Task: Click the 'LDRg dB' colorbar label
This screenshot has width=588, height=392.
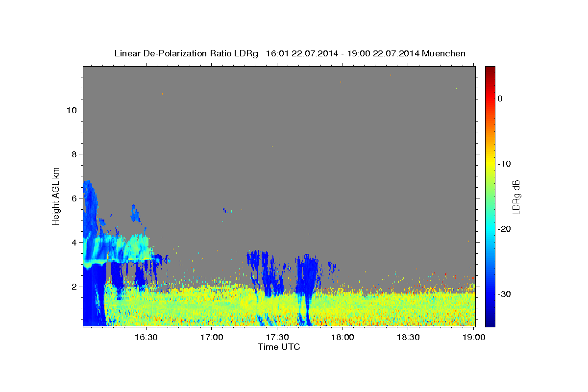Action: pyautogui.click(x=515, y=196)
